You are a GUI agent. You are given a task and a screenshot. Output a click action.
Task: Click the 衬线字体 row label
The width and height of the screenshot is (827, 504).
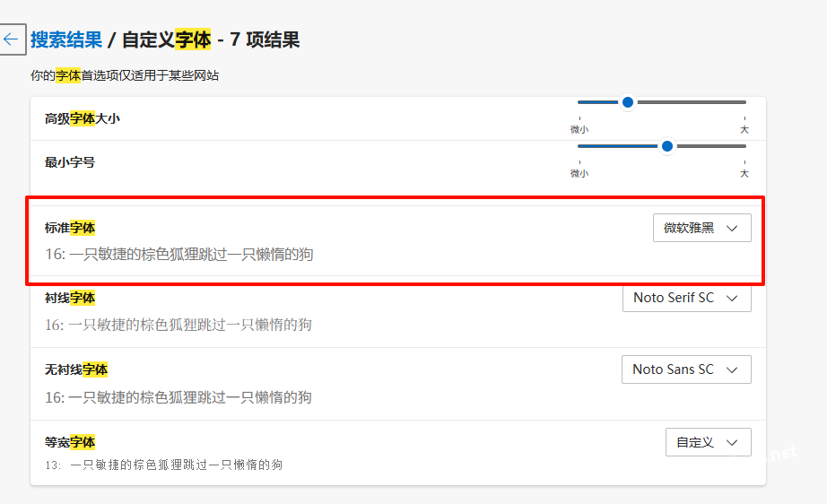(70, 298)
